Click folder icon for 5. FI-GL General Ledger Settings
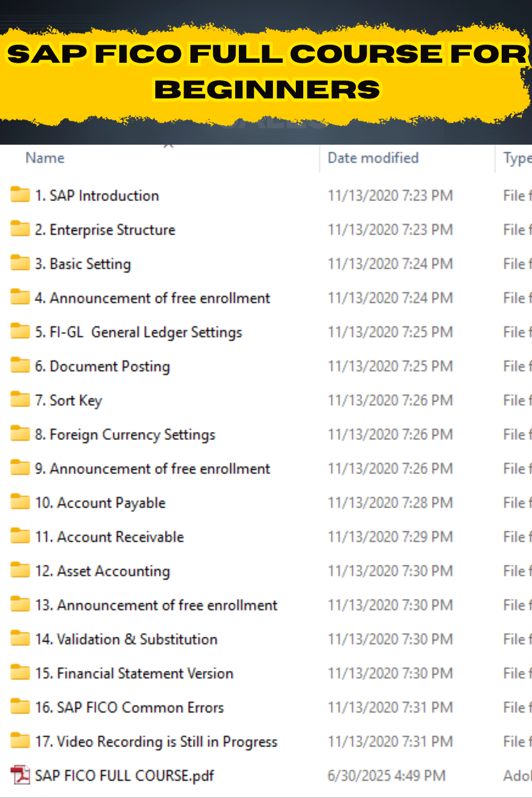 (20, 331)
